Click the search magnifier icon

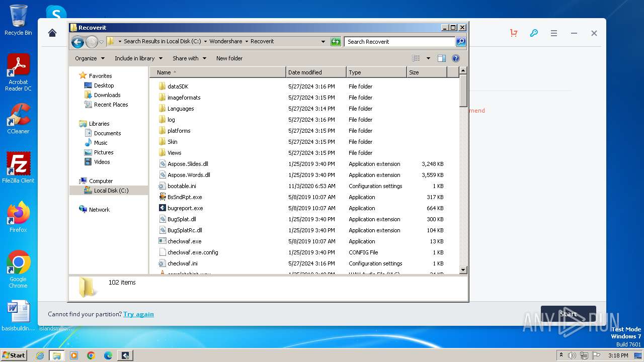(460, 42)
